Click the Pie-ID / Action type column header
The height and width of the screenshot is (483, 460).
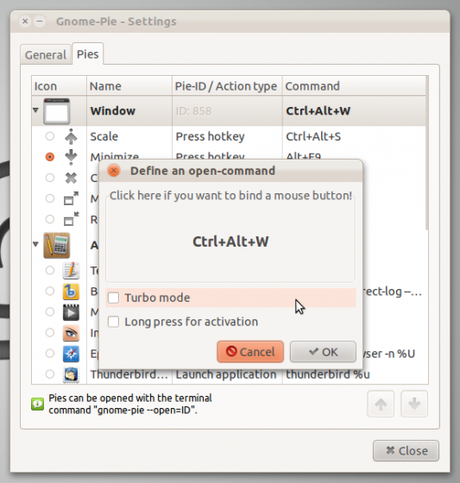[x=227, y=86]
